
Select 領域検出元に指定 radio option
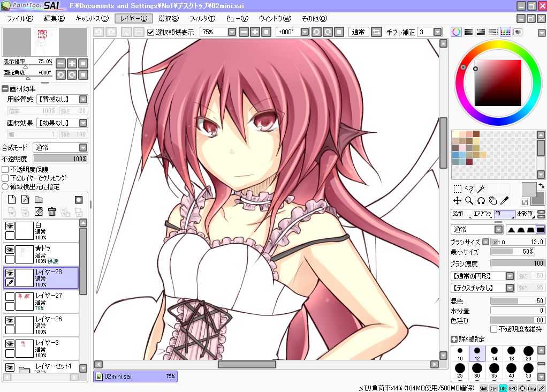click(x=5, y=187)
